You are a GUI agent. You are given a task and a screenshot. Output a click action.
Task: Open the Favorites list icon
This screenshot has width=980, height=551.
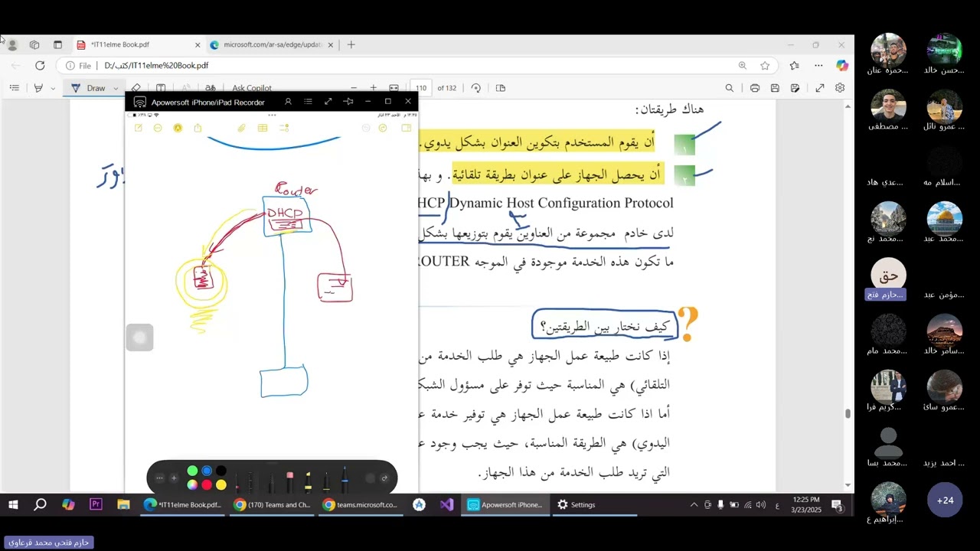[794, 66]
